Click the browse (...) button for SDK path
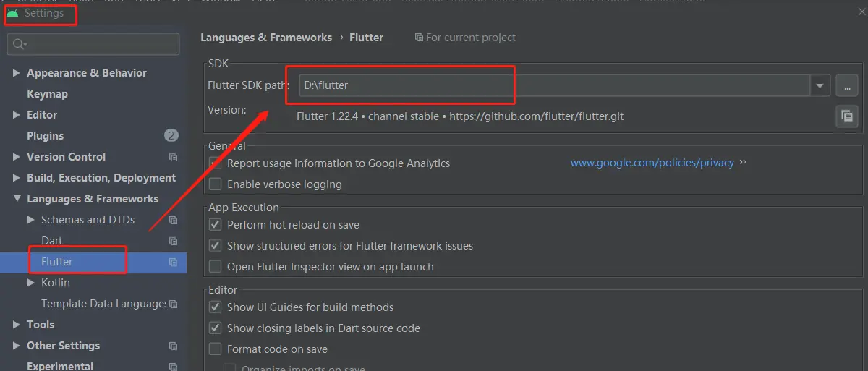Screen dimensions: 868x371 [x=846, y=85]
